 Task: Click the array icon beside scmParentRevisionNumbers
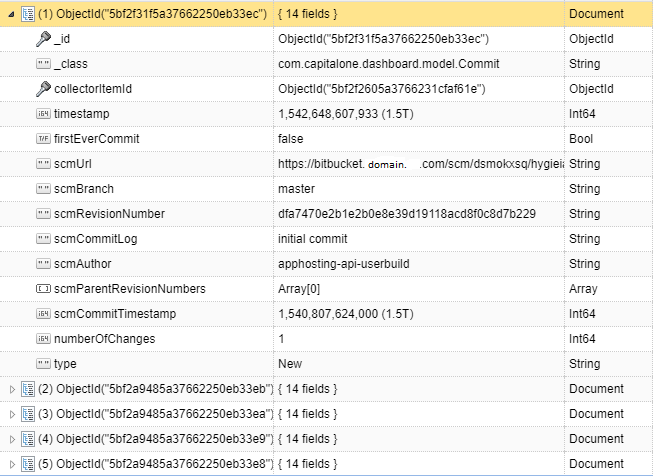point(43,289)
